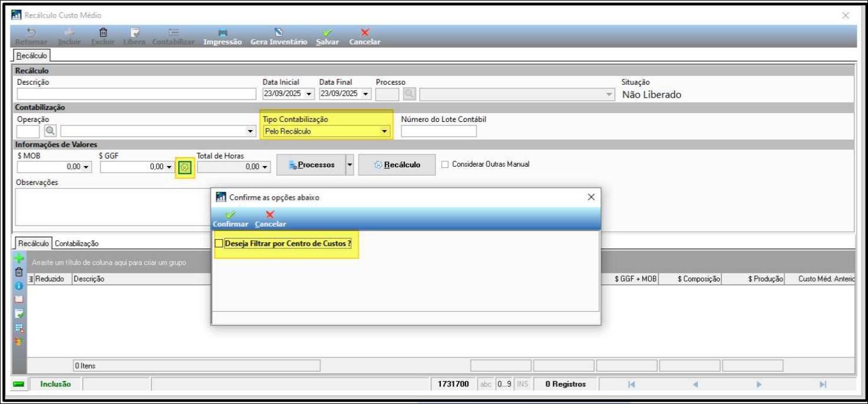Click the Impressão printer icon
Screen dimensions: 868x404
tap(222, 33)
